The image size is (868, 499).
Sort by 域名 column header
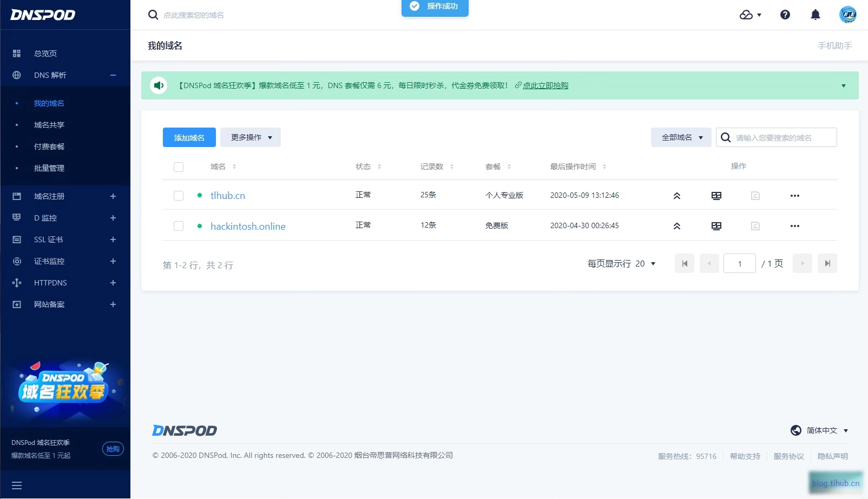(x=223, y=167)
